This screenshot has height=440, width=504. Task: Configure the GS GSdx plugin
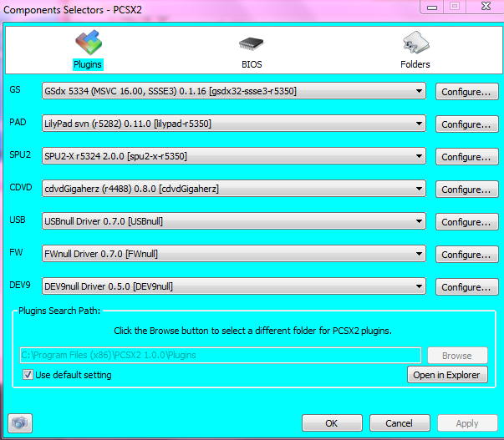(x=466, y=92)
